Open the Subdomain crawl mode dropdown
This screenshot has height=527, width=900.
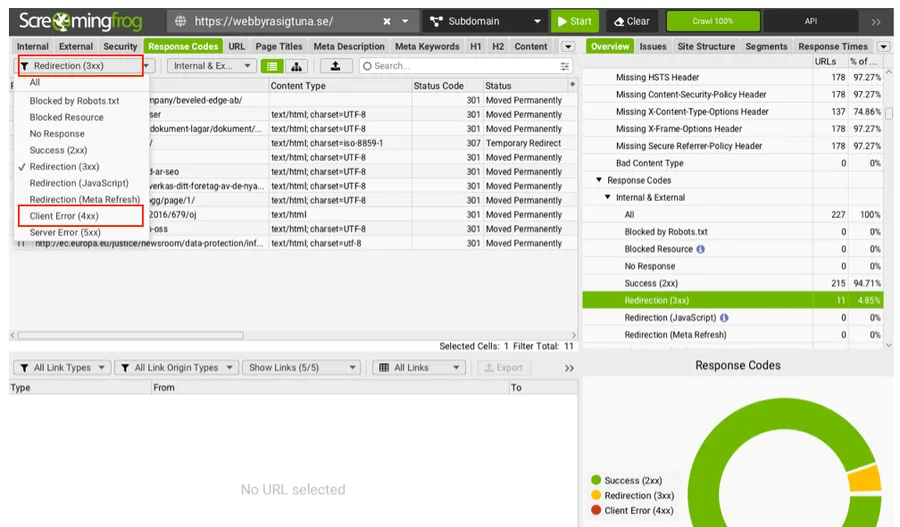[485, 21]
